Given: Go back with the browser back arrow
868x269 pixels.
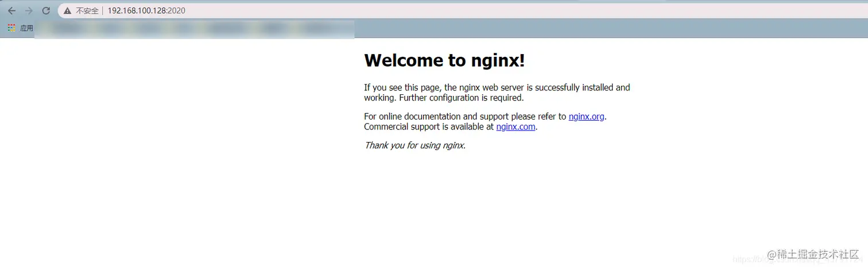Looking at the screenshot, I should click(11, 11).
